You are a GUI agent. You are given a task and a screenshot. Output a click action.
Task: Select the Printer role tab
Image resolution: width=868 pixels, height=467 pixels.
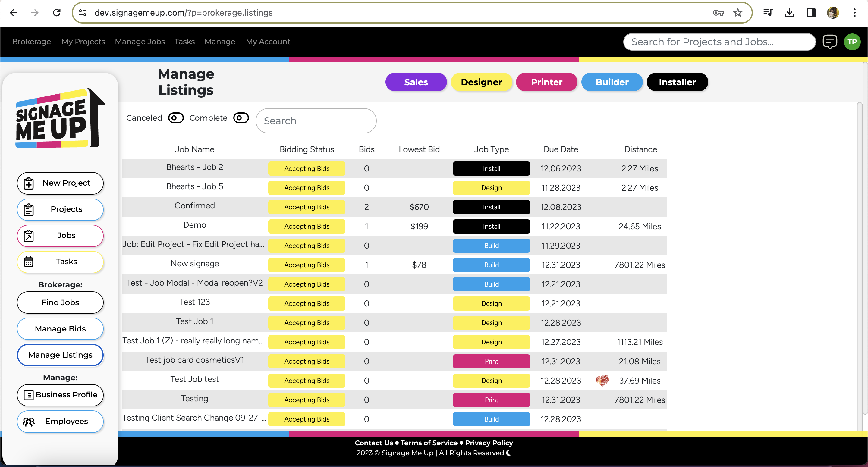546,82
